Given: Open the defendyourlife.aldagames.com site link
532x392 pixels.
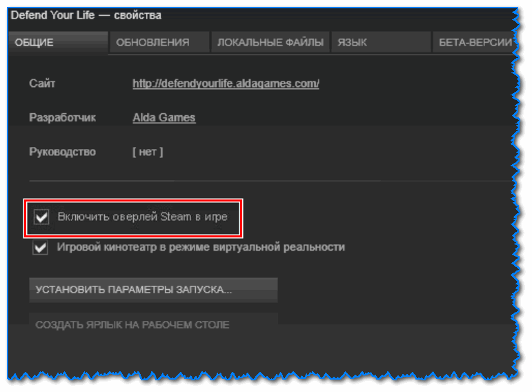Looking at the screenshot, I should click(x=226, y=84).
